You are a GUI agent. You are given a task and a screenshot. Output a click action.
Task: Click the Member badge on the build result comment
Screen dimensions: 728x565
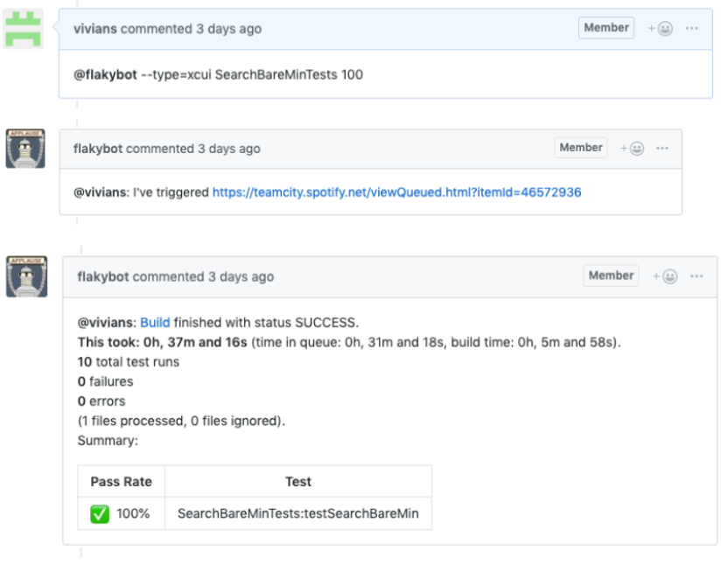coord(611,276)
